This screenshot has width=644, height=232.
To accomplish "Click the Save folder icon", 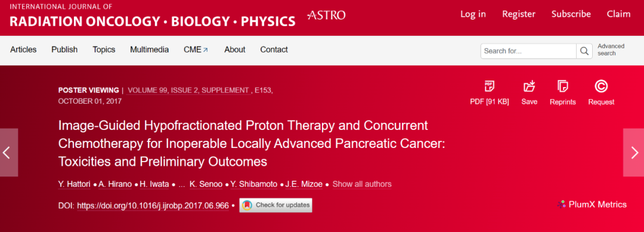I will (x=530, y=86).
